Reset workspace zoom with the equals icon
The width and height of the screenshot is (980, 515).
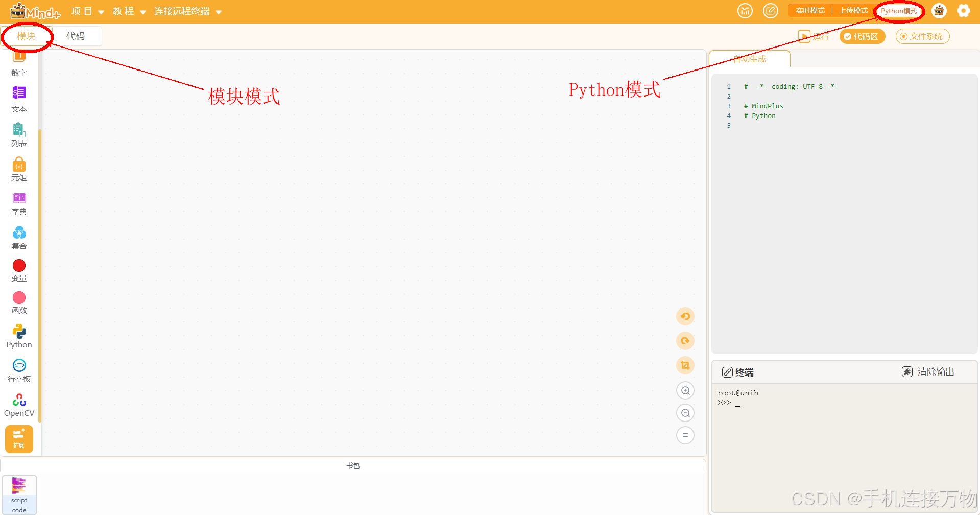pyautogui.click(x=685, y=436)
